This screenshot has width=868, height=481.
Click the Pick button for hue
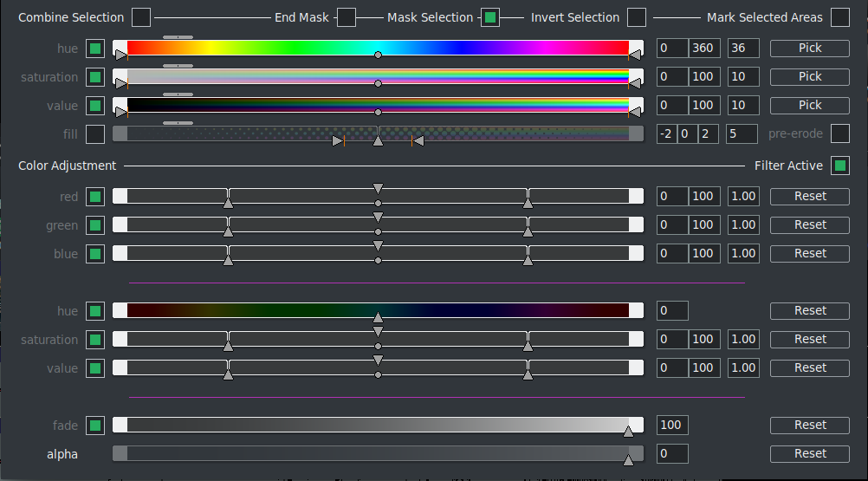(x=810, y=49)
